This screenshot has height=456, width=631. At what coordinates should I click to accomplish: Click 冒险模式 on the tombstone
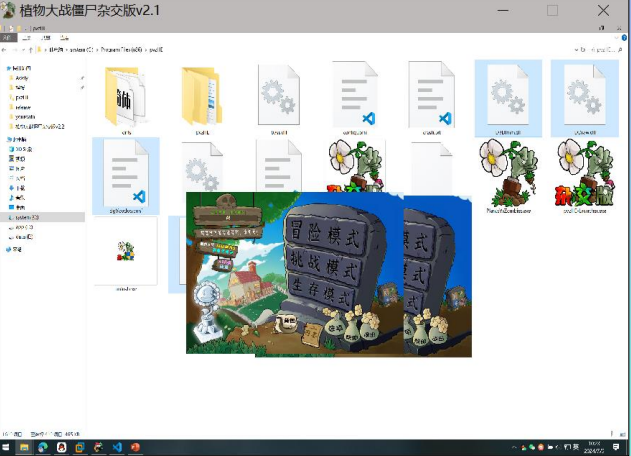(324, 235)
